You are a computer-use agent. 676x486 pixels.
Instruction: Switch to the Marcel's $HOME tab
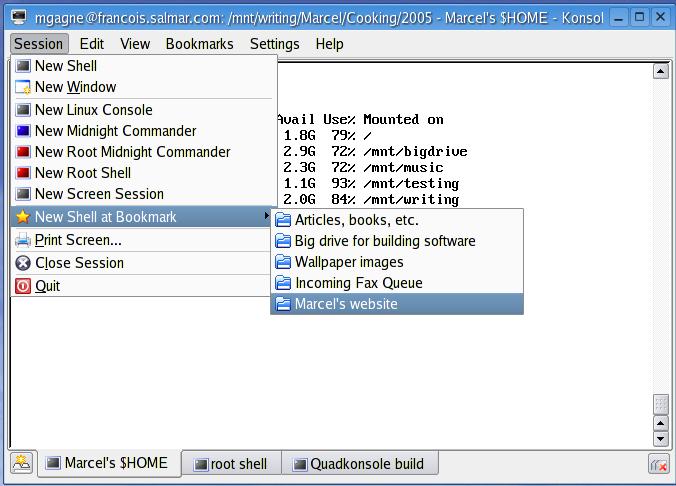pyautogui.click(x=110, y=463)
